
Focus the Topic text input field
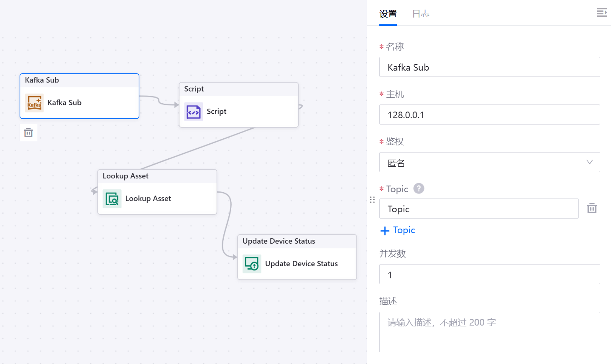(478, 209)
